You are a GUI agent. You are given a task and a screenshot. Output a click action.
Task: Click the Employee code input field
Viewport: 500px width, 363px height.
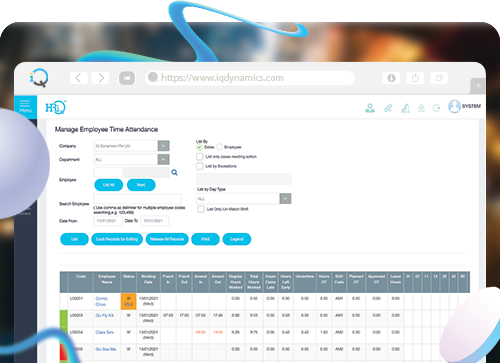click(108, 172)
